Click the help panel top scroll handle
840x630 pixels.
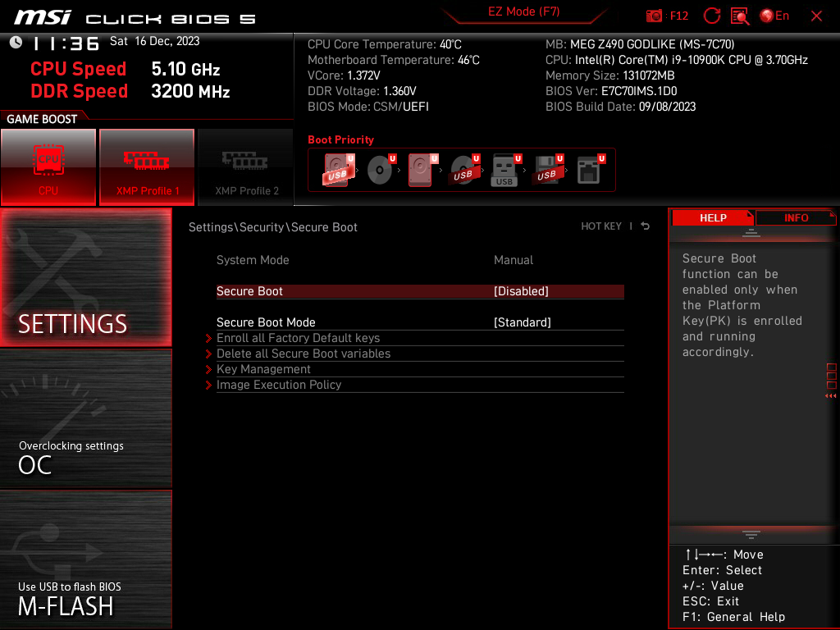point(751,232)
